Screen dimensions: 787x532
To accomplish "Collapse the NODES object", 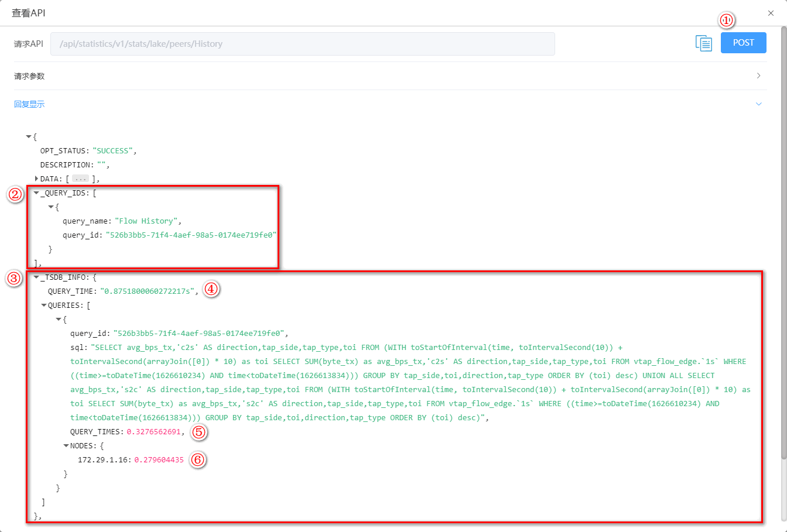I will pyautogui.click(x=66, y=446).
